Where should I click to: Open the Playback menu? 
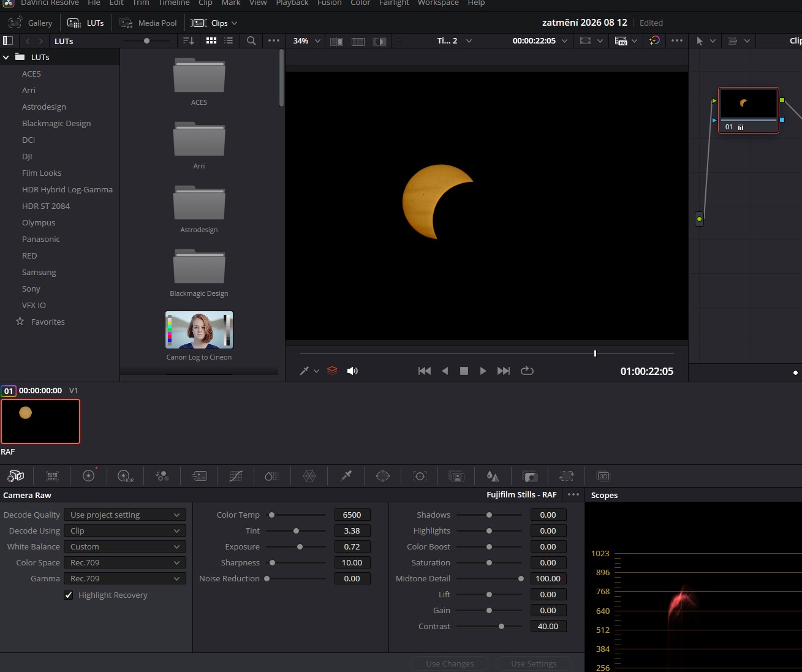coord(292,3)
